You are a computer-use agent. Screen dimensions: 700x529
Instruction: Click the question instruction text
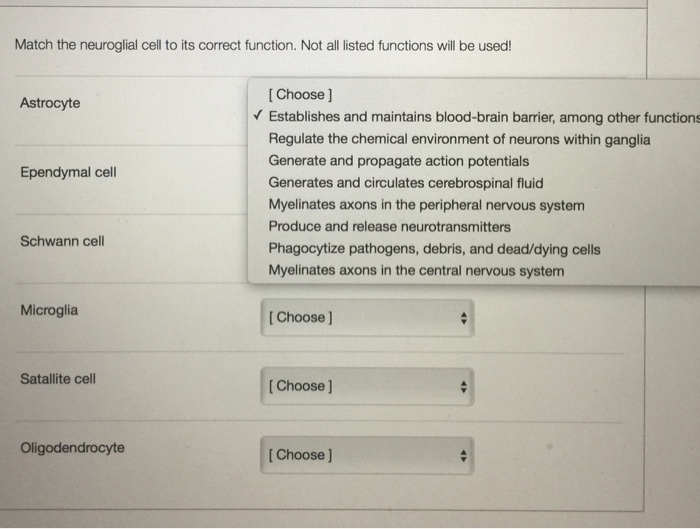262,46
